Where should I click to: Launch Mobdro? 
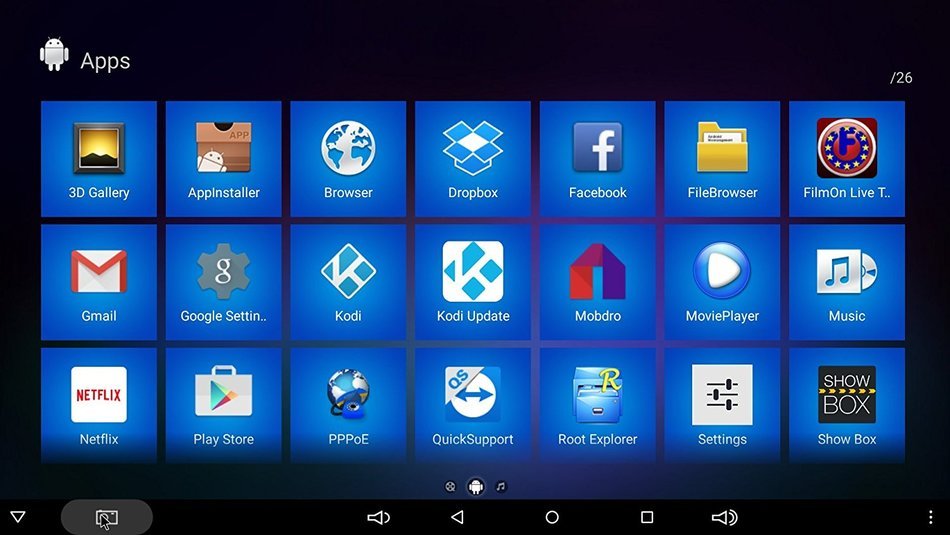pyautogui.click(x=598, y=282)
